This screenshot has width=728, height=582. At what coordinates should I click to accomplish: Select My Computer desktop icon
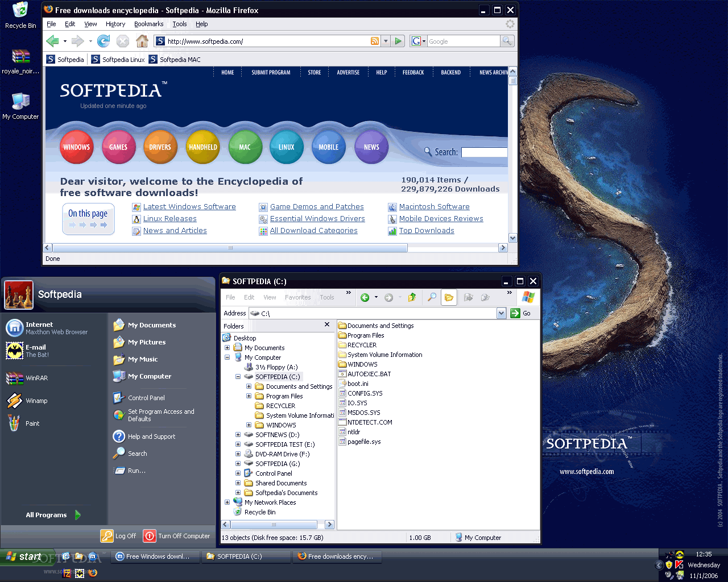tap(20, 106)
